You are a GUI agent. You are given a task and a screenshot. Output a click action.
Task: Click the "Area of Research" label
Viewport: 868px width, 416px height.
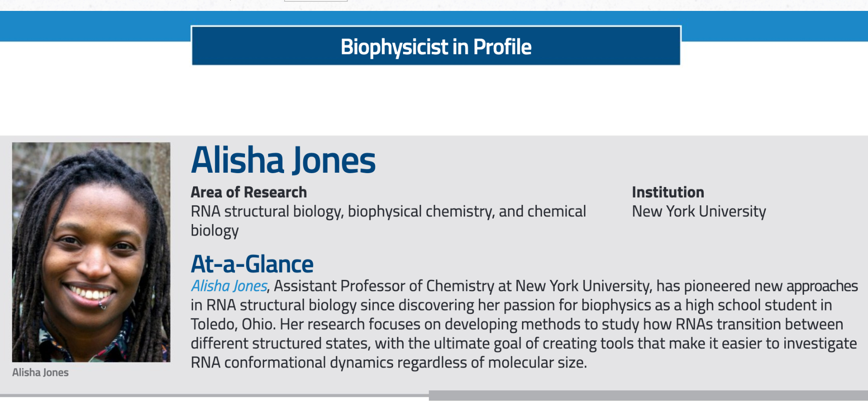click(x=249, y=192)
